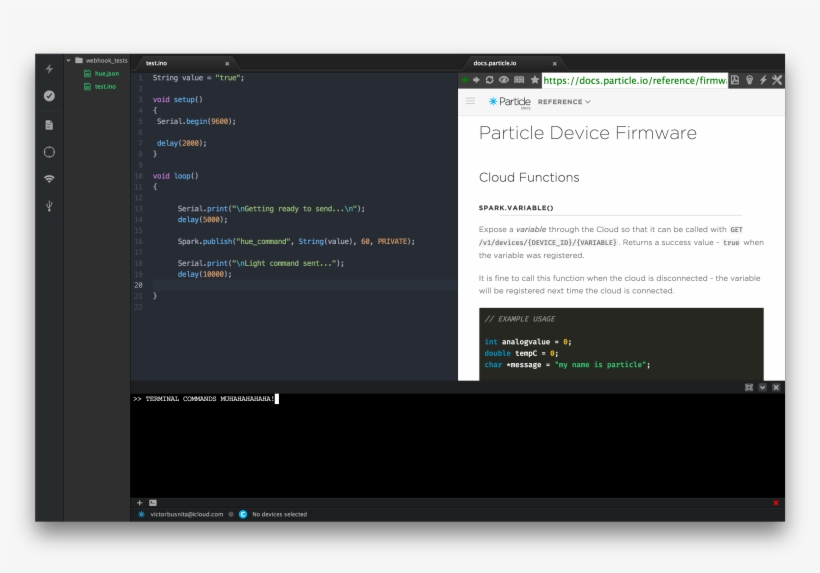Click the Particle docs logo
Viewport: 820px width, 573px height.
click(509, 102)
